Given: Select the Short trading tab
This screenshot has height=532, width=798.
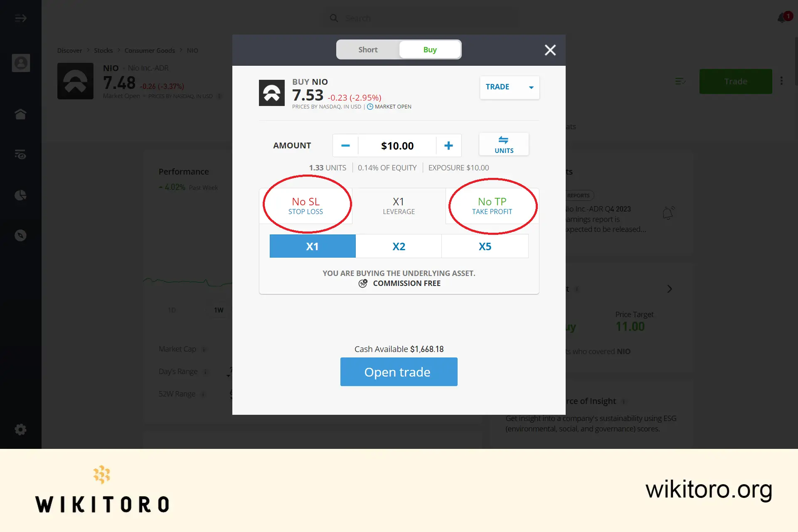Looking at the screenshot, I should (x=367, y=49).
